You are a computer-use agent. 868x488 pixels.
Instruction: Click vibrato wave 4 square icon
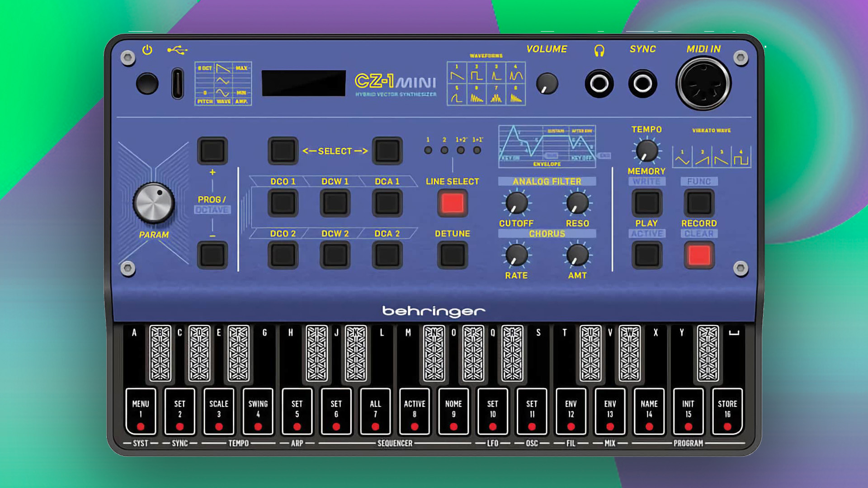pos(741,157)
